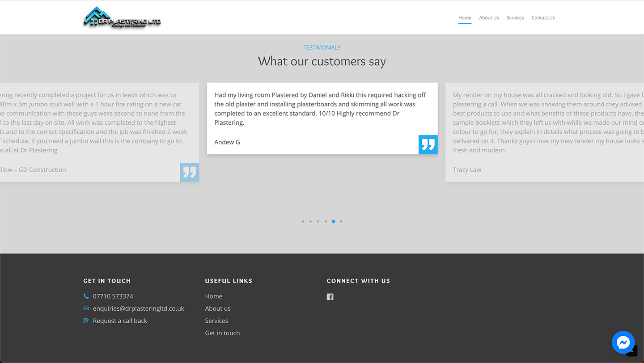Click the 'Tracy Law' author name
Image resolution: width=644 pixels, height=363 pixels.
coord(467,170)
